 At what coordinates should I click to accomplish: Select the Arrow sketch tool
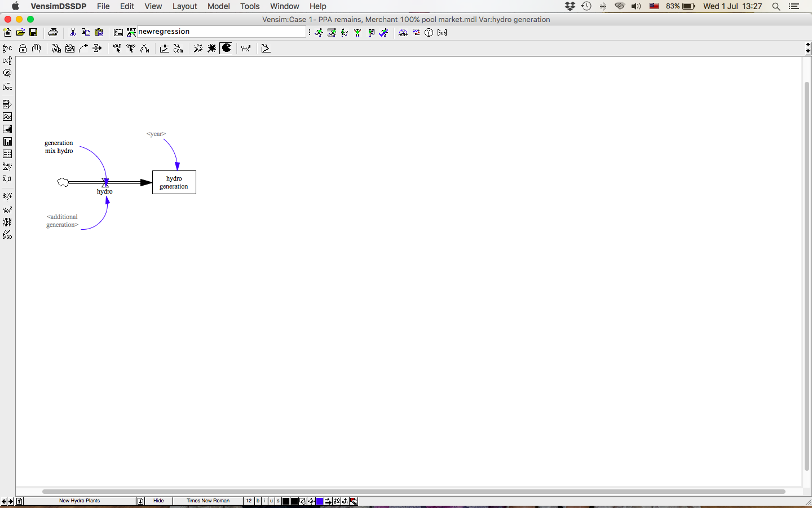point(83,49)
